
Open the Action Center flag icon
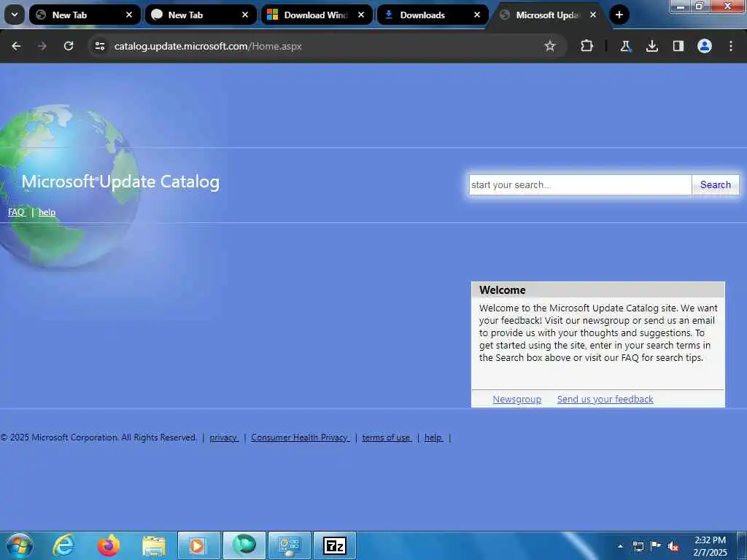pos(656,545)
